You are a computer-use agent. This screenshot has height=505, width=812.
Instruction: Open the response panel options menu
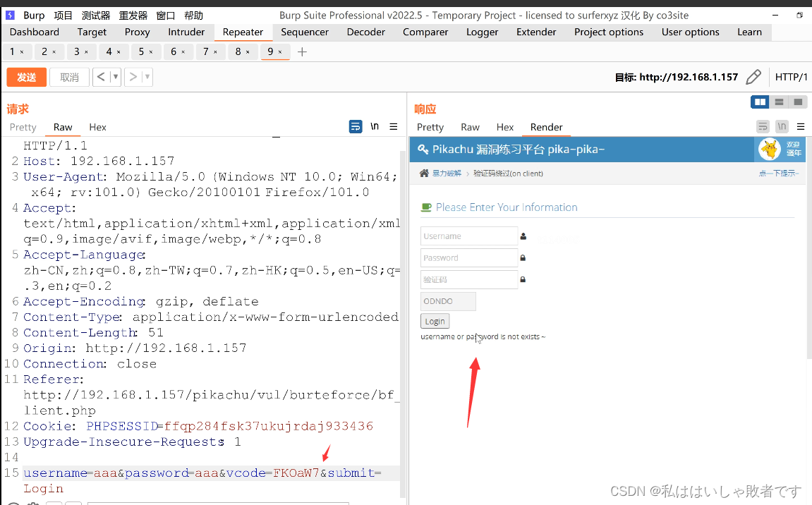point(801,126)
